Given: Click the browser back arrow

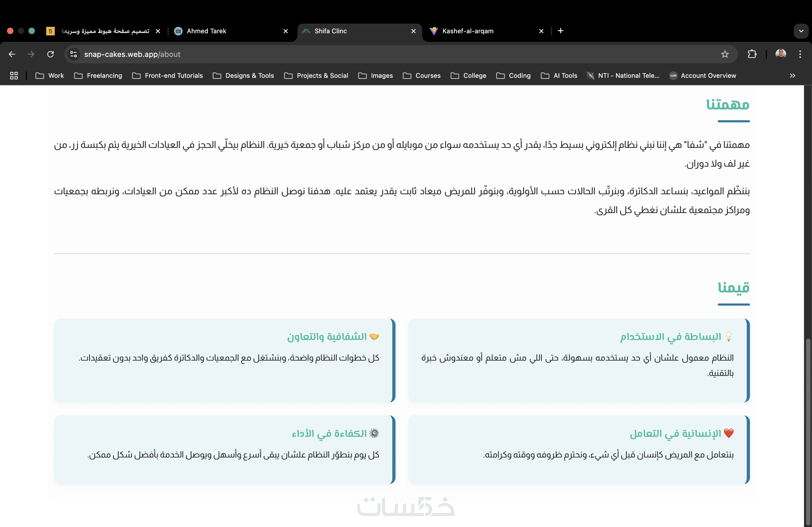Looking at the screenshot, I should (x=12, y=54).
